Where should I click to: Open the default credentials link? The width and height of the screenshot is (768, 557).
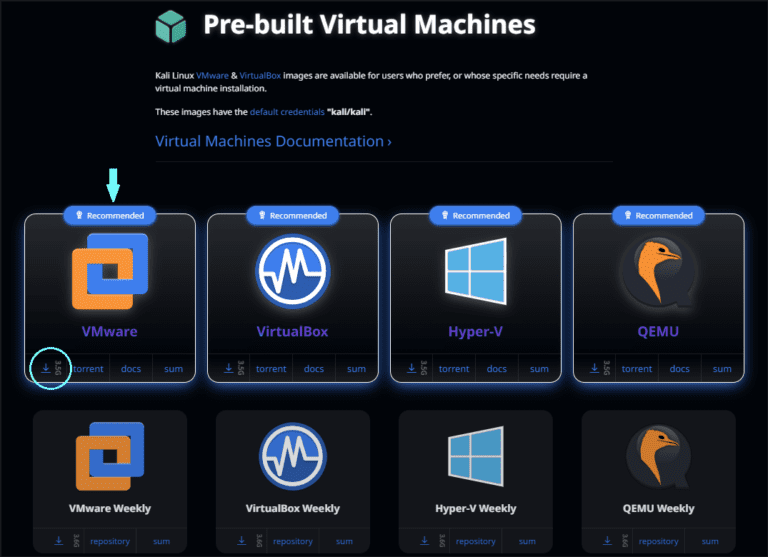pyautogui.click(x=287, y=112)
